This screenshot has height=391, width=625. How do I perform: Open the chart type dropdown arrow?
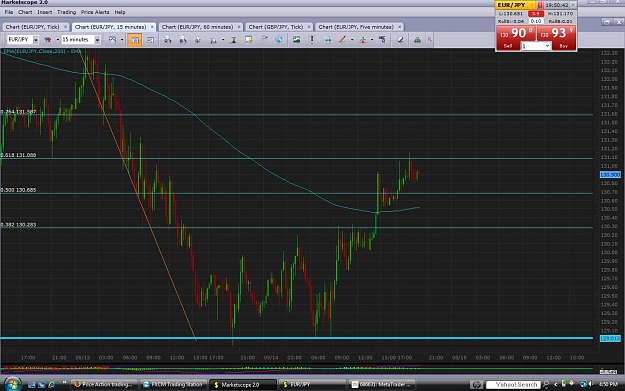tap(122, 40)
